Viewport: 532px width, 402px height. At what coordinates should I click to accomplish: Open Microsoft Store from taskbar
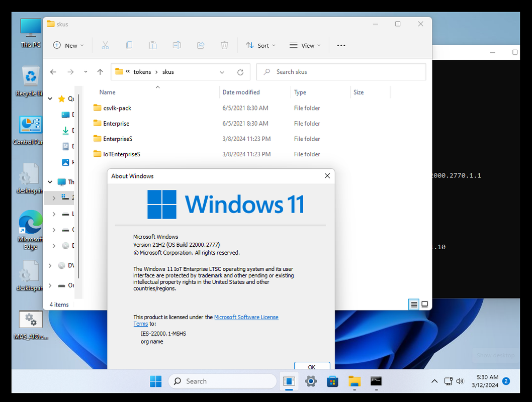pos(332,381)
